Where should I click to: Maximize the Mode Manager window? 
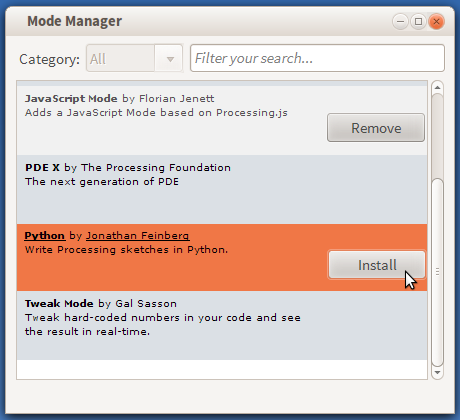418,22
